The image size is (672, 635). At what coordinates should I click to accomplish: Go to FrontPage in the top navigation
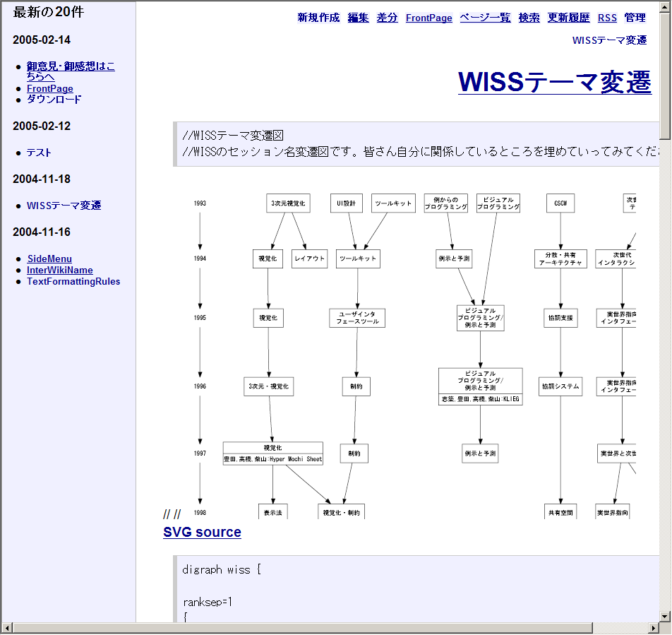coord(429,18)
